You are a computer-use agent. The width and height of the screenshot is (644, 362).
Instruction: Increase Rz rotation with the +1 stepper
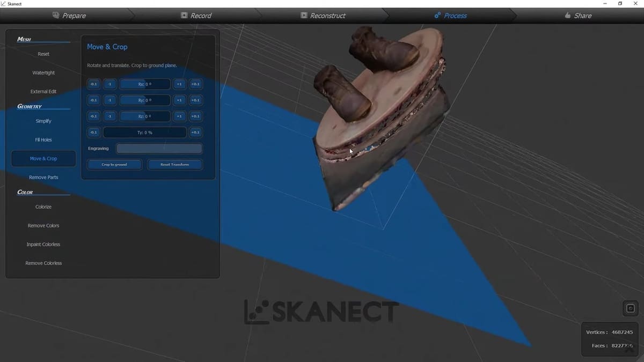pyautogui.click(x=179, y=116)
